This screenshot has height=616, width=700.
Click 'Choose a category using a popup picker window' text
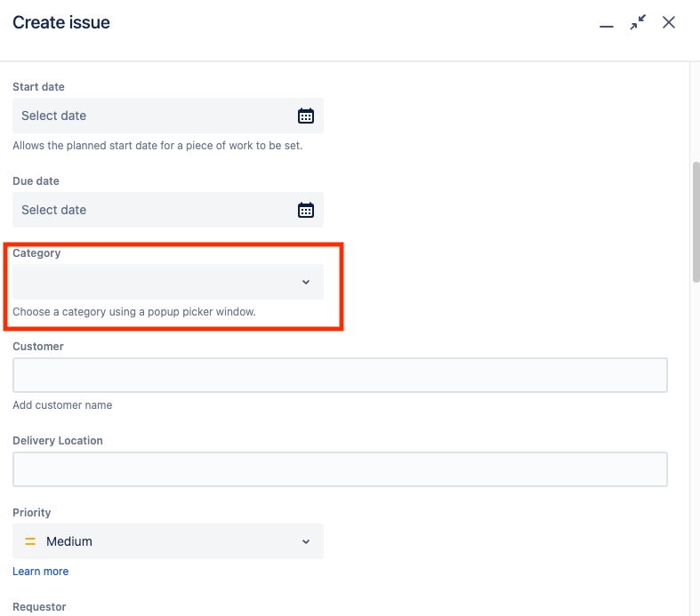tap(134, 312)
